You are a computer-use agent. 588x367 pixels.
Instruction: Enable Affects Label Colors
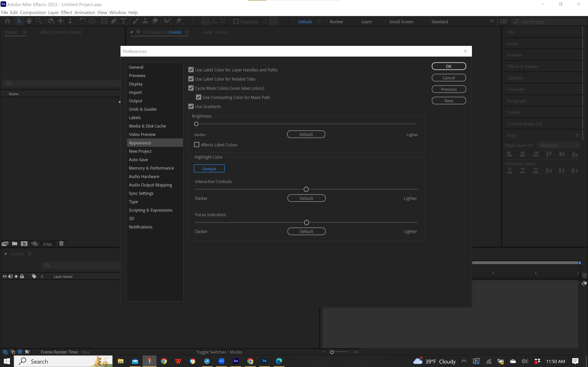click(197, 144)
